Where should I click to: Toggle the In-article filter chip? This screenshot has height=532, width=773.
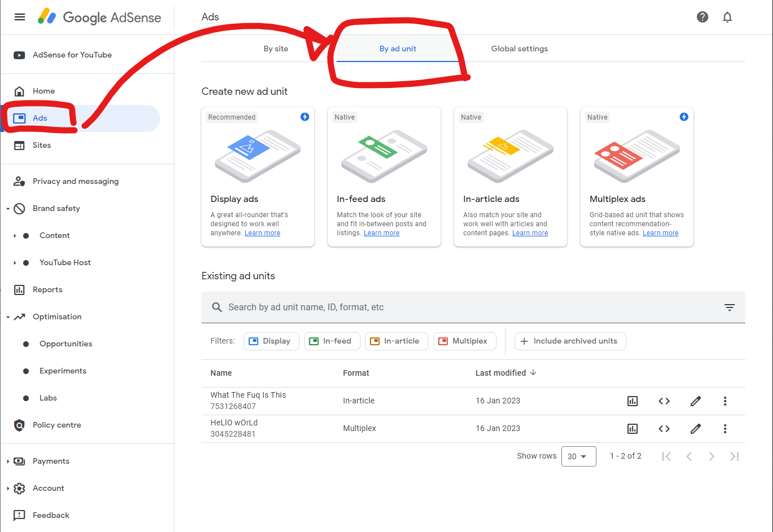click(x=397, y=341)
